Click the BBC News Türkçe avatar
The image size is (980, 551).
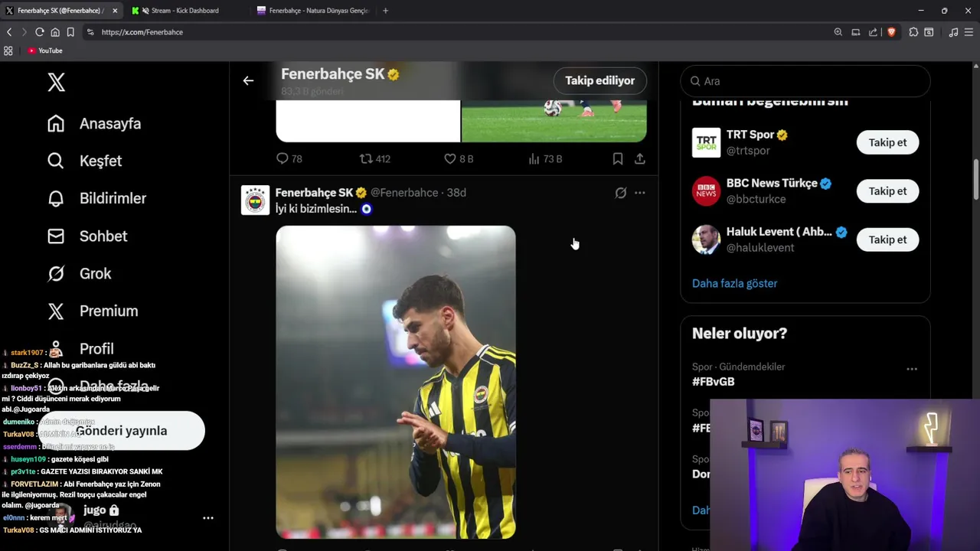coord(706,191)
